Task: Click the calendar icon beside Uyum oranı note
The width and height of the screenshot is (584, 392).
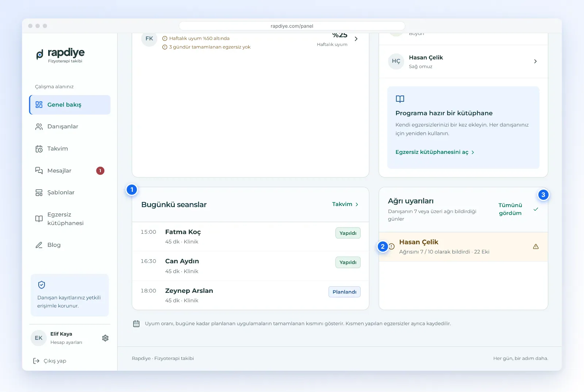Action: coord(136,323)
